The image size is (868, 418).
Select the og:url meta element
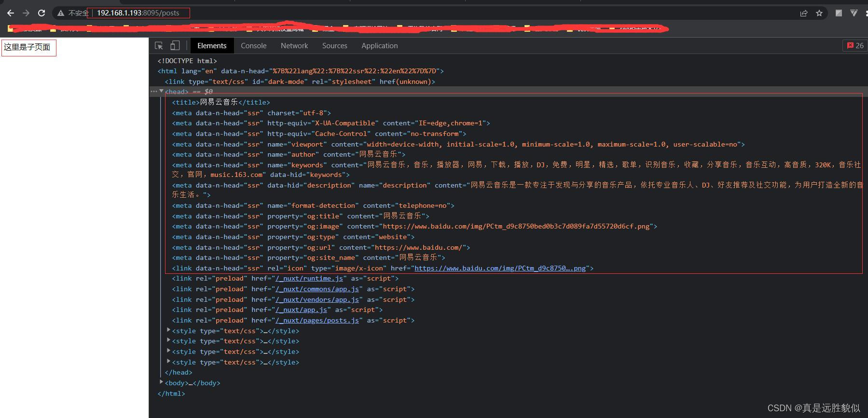(321, 247)
